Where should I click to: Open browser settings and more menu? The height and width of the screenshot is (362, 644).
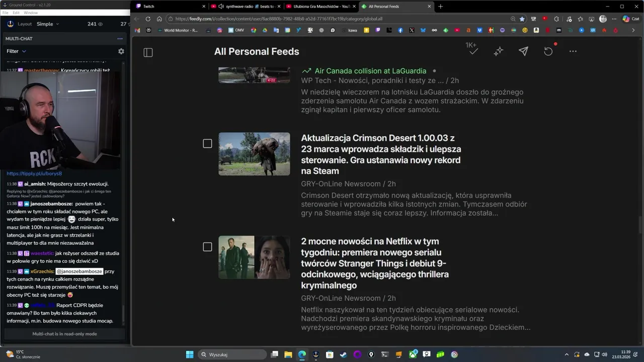tap(614, 19)
